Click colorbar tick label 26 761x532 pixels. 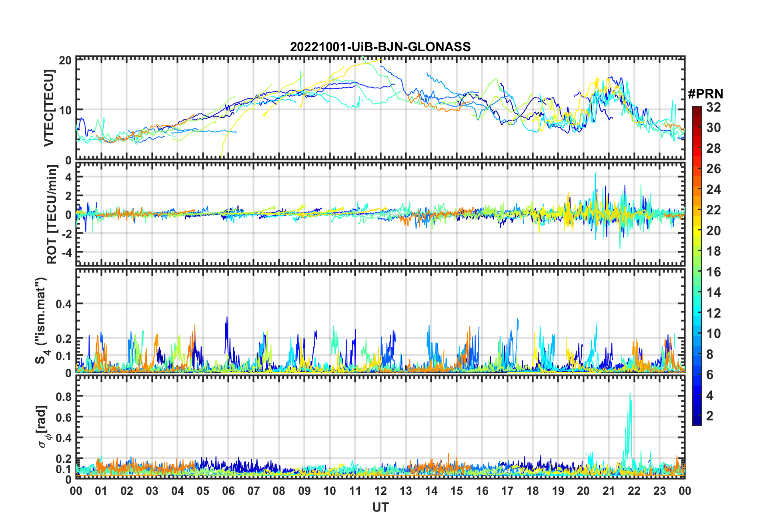(713, 169)
